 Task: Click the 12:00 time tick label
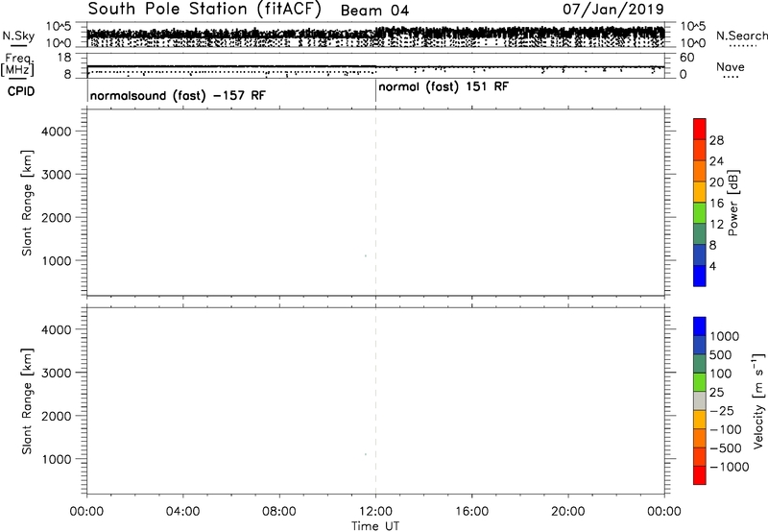pyautogui.click(x=375, y=512)
